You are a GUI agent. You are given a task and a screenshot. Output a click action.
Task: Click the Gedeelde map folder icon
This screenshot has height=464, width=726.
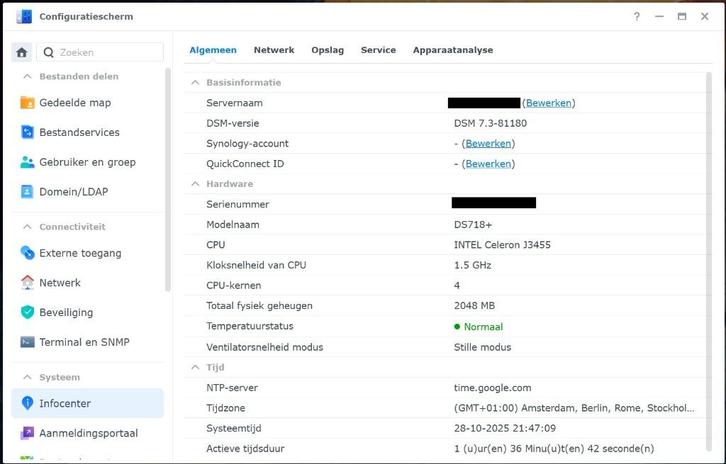[x=27, y=102]
